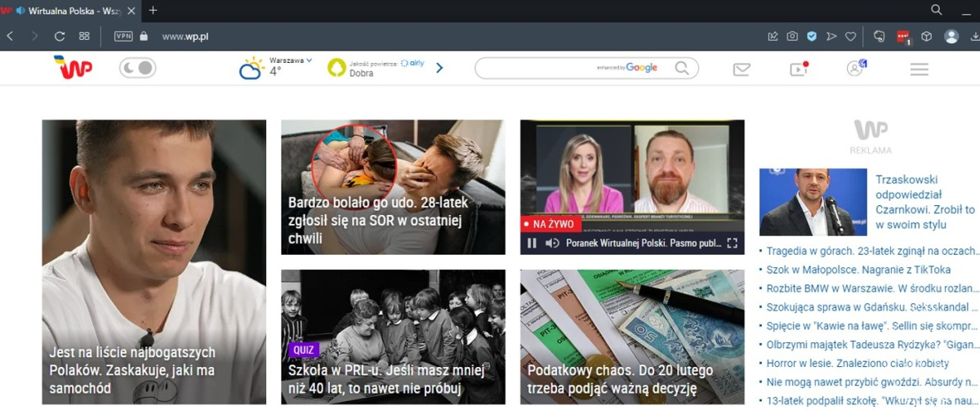Open the Opera ad blocker shield icon
The image size is (980, 411).
point(811,36)
